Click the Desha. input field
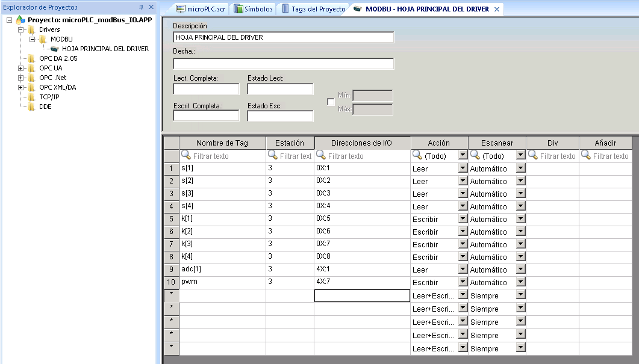 283,64
